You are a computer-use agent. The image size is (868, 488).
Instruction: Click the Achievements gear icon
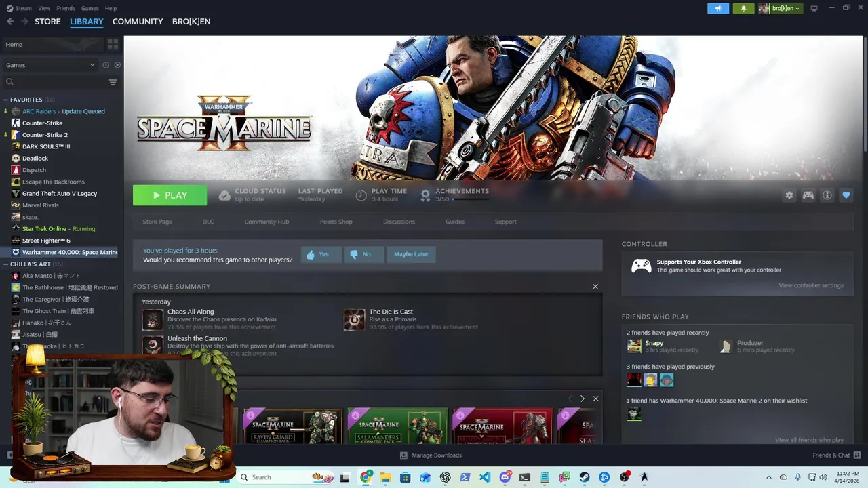425,195
